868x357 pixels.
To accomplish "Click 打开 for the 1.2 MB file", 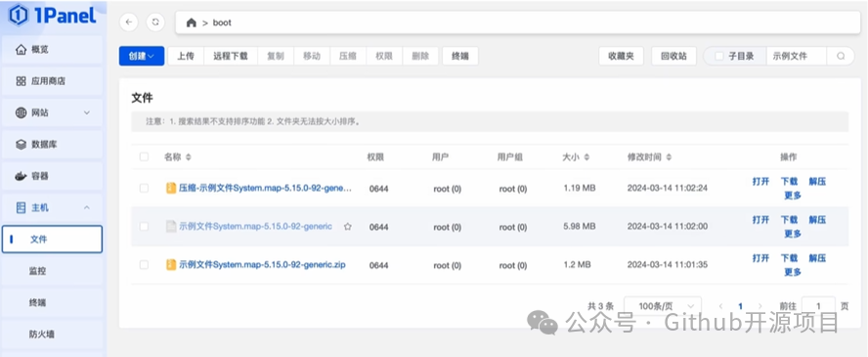I will (760, 258).
